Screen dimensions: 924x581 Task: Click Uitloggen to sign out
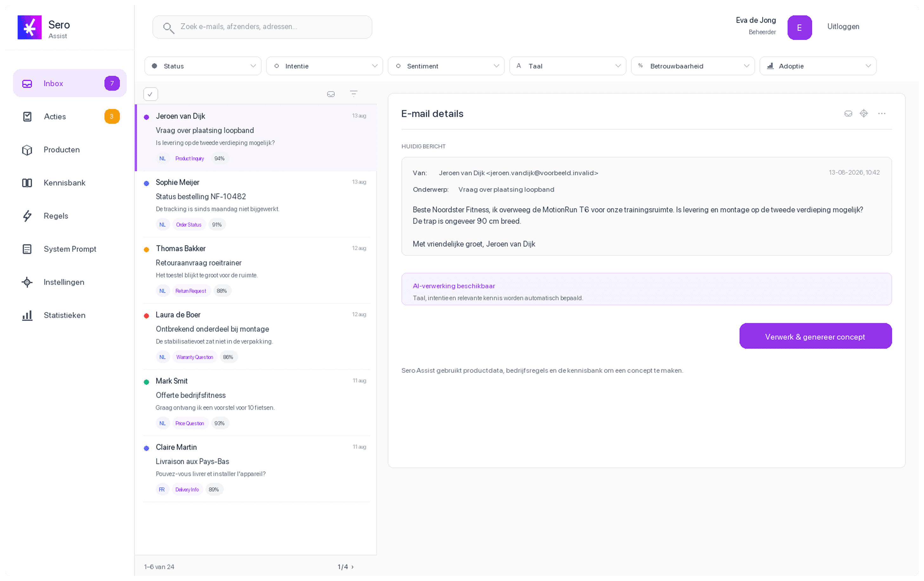[x=843, y=27]
